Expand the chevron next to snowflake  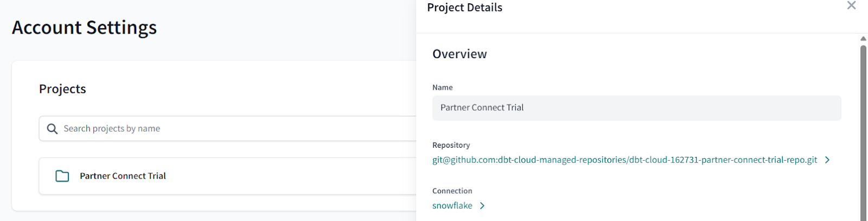point(482,206)
